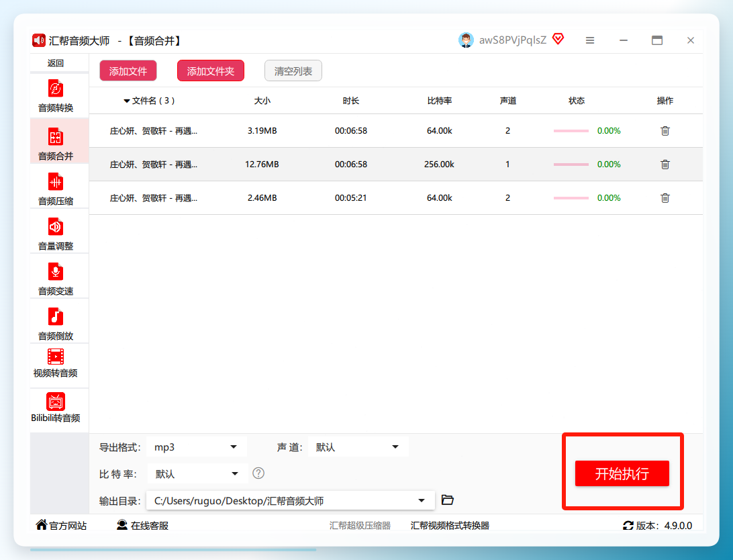Open the 音量调整 volume adjust tool

tap(56, 232)
